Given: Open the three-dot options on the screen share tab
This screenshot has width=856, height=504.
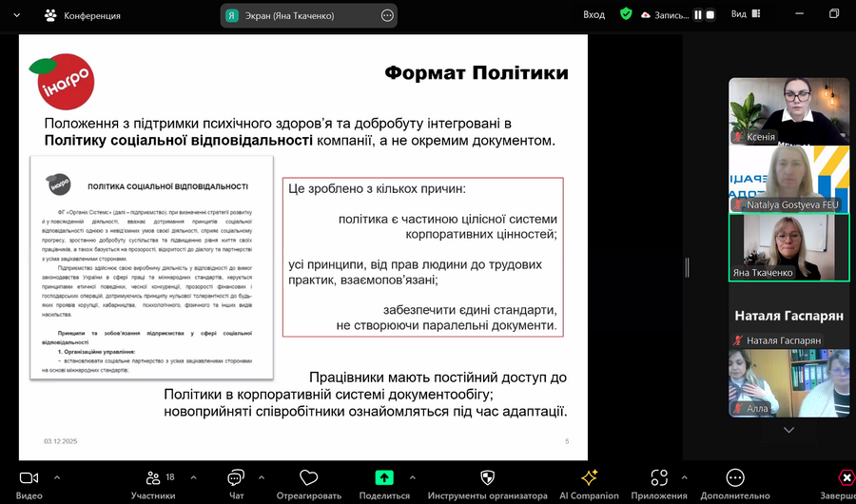Looking at the screenshot, I should coord(387,16).
